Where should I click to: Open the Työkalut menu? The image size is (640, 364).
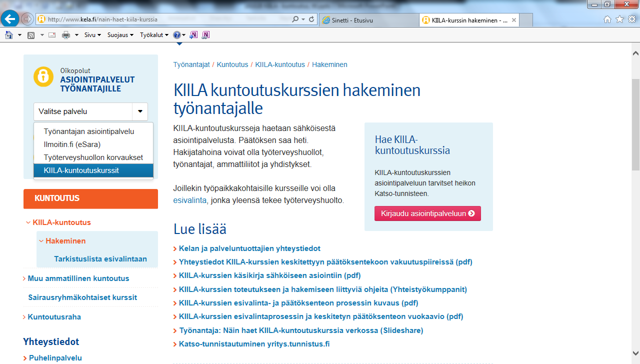point(154,35)
